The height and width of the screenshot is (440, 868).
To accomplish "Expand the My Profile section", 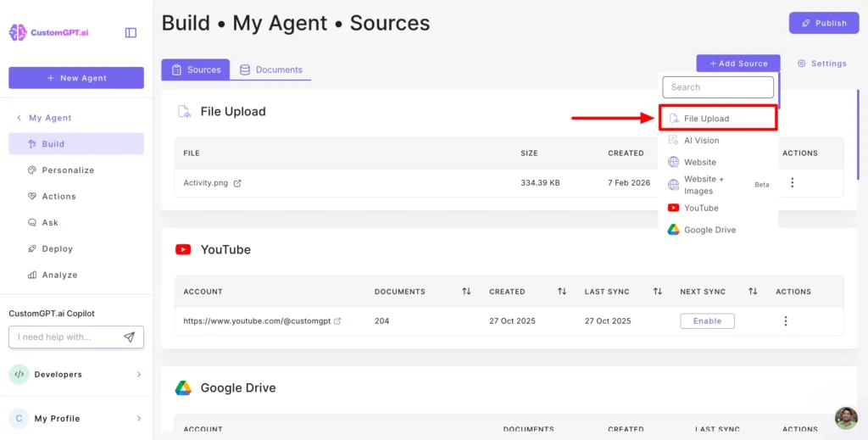I will coord(139,419).
